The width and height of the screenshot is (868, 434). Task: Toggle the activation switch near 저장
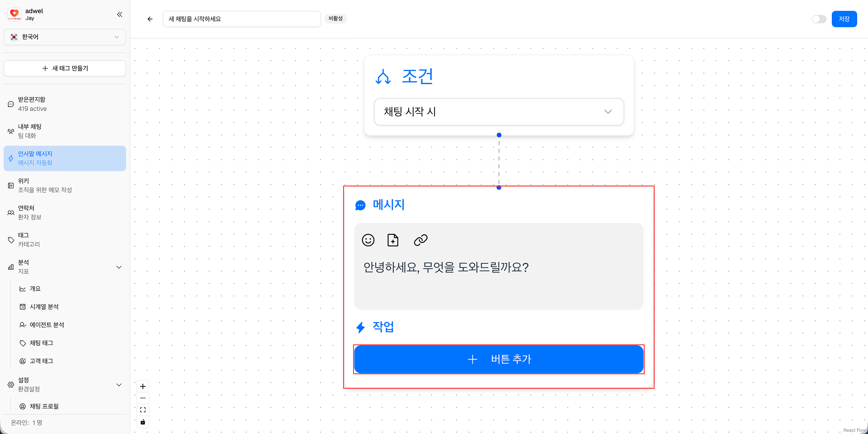click(x=819, y=19)
